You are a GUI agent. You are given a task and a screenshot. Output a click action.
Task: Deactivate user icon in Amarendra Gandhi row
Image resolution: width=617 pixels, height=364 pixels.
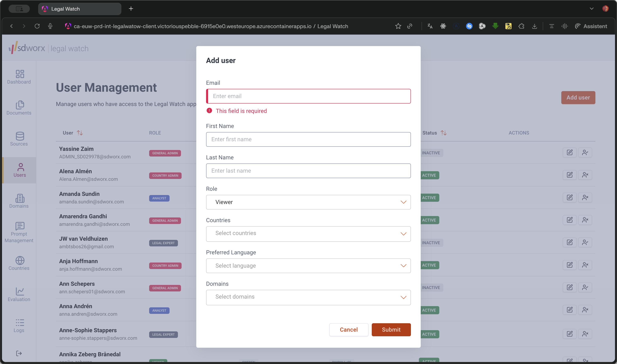(x=585, y=220)
